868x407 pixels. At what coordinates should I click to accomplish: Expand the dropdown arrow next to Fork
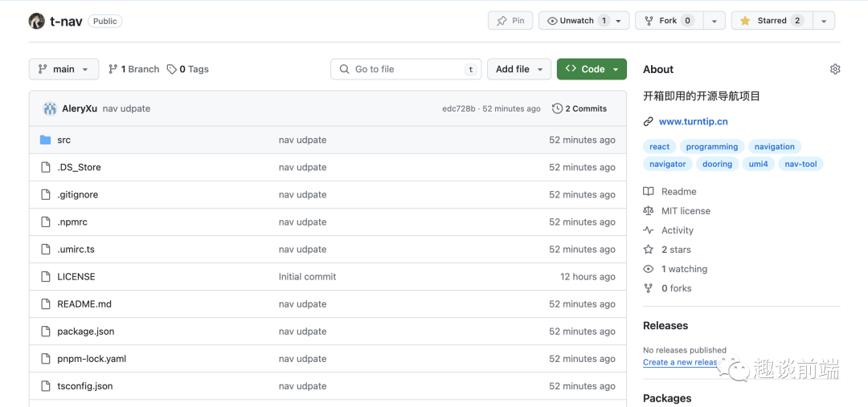coord(714,20)
